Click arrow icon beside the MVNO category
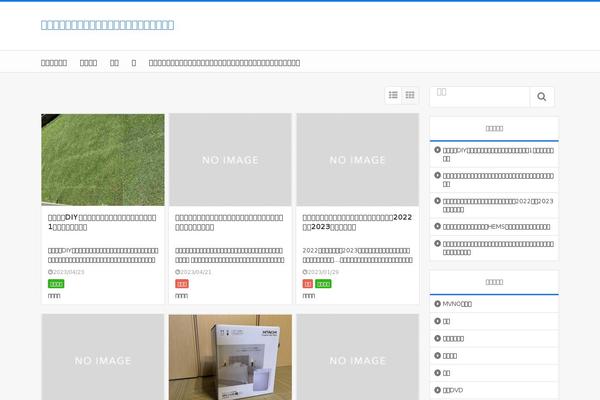This screenshot has width=600, height=400. pos(437,304)
